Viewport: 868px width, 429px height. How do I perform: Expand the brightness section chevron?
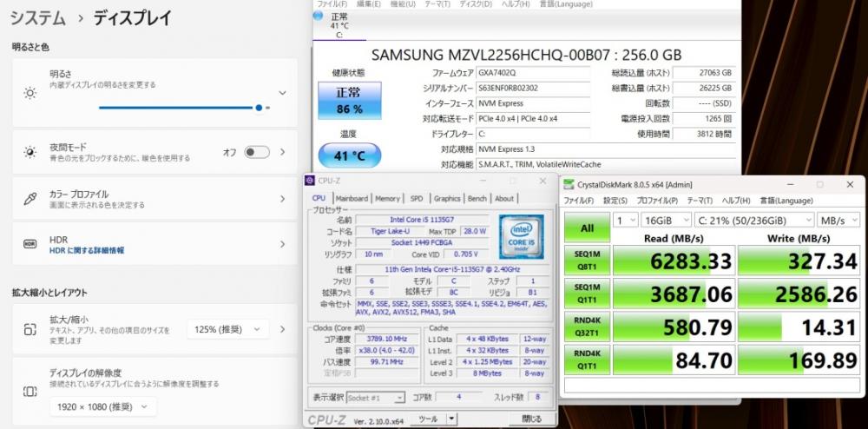[282, 93]
